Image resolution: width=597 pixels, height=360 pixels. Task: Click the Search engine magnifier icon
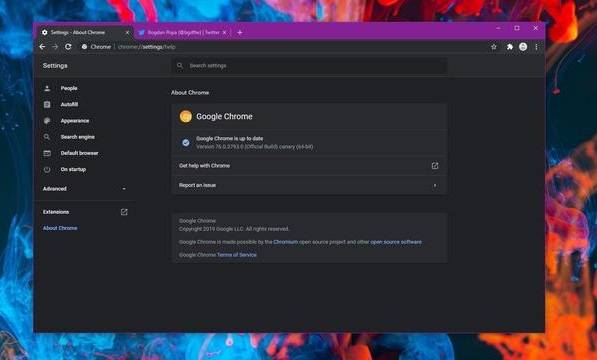(47, 137)
